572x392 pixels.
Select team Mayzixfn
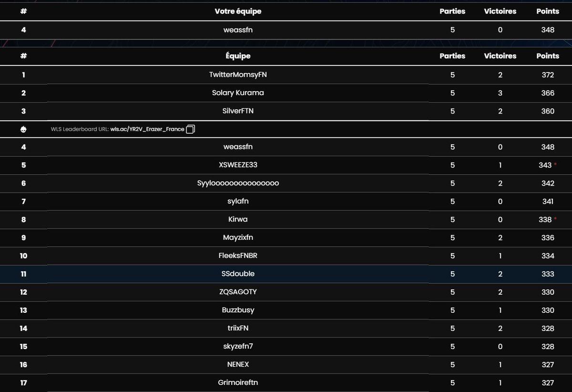click(x=238, y=237)
